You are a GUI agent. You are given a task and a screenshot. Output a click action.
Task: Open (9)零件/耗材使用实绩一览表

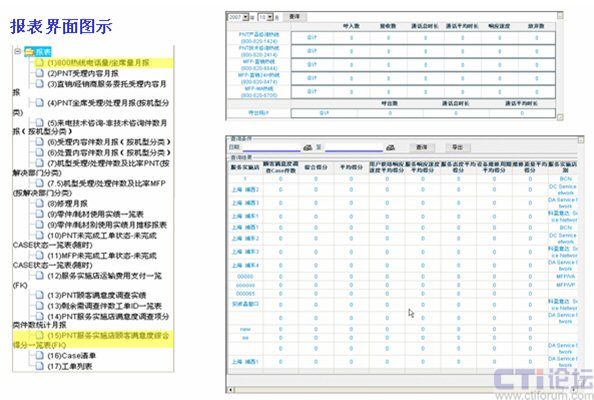tap(95, 214)
